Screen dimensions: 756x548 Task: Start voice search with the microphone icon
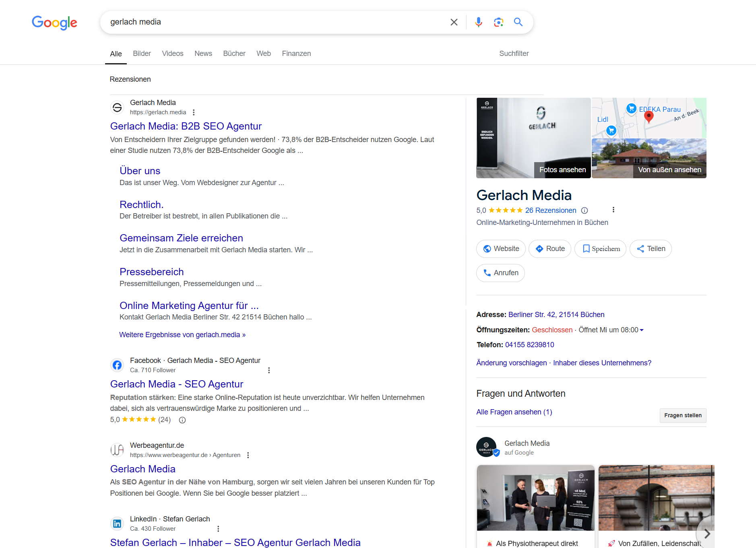point(478,22)
